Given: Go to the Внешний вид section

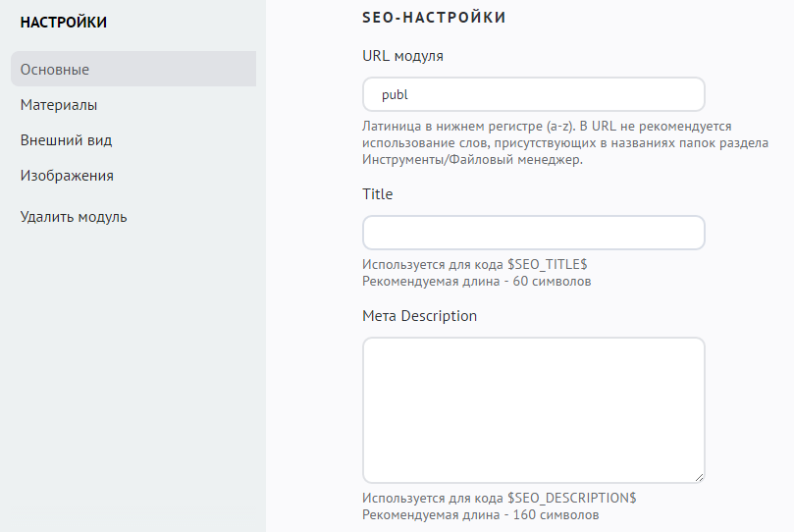Looking at the screenshot, I should (x=66, y=140).
